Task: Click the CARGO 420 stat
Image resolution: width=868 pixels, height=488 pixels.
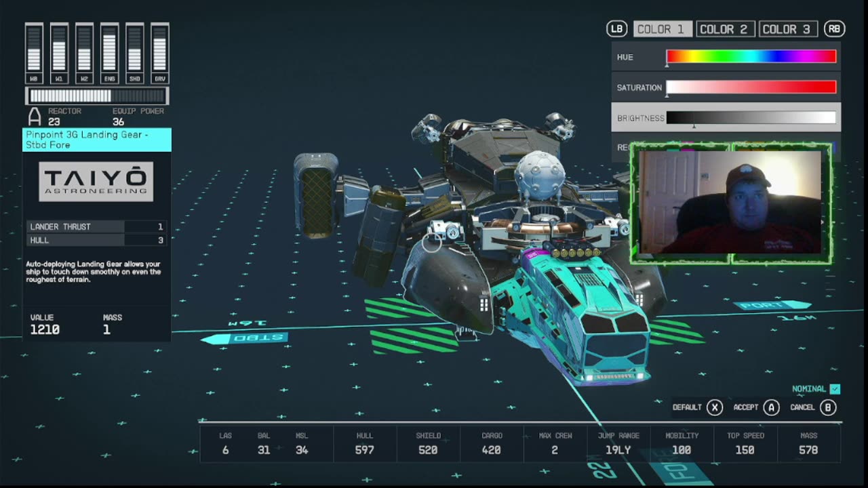Action: click(x=492, y=443)
